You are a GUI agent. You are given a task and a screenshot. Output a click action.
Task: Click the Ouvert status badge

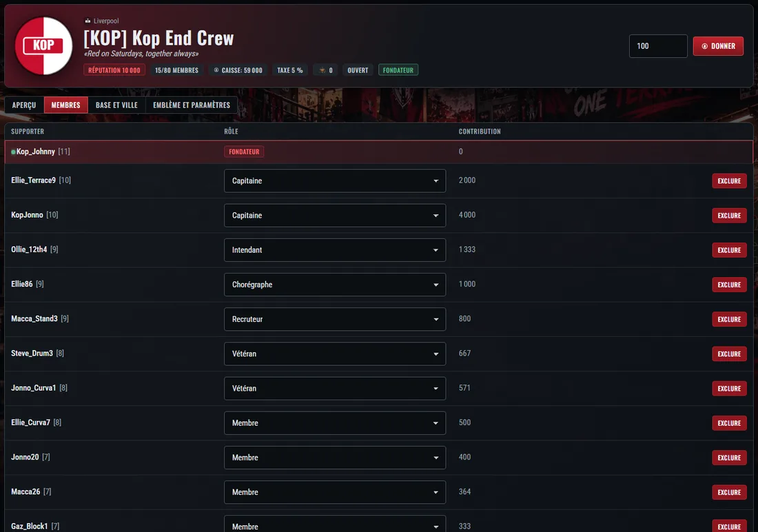358,70
